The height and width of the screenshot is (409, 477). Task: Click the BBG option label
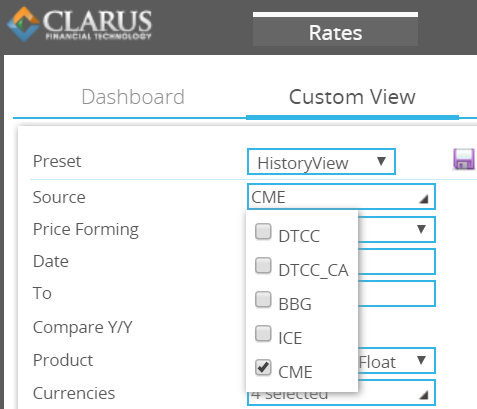coord(295,304)
